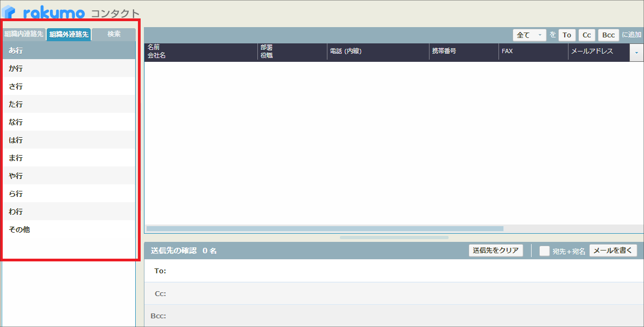Switch to the 組織外連絡先 tab
Viewport: 644px width, 327px height.
point(69,35)
